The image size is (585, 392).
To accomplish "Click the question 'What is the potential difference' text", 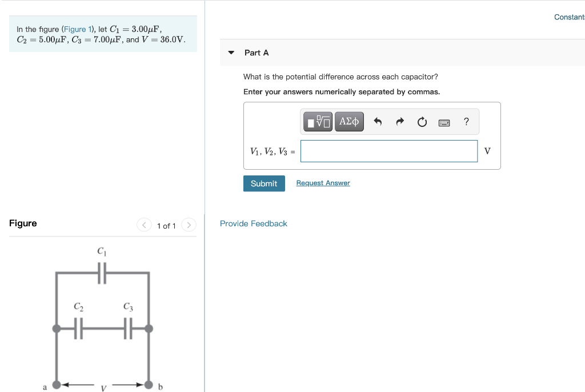I will click(x=340, y=77).
